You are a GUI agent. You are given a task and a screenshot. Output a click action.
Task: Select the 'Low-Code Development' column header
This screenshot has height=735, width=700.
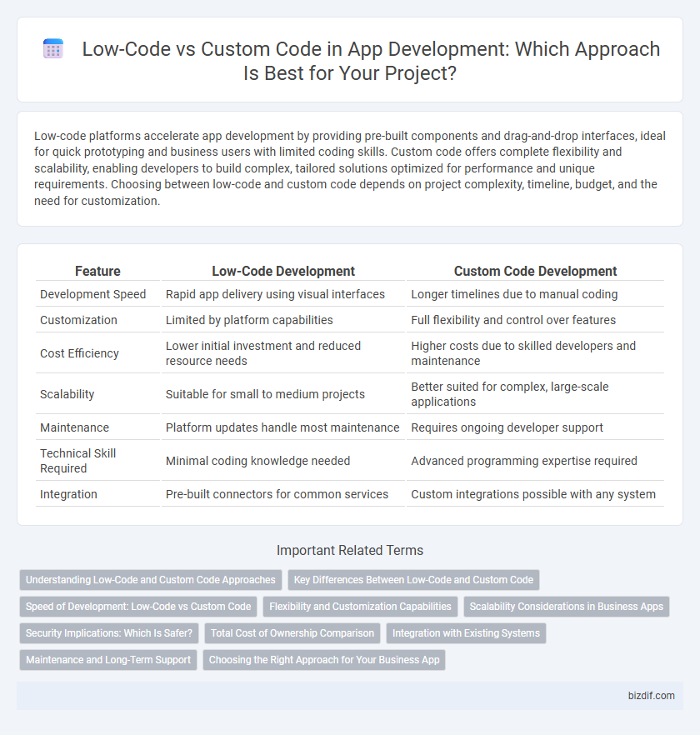coord(283,271)
